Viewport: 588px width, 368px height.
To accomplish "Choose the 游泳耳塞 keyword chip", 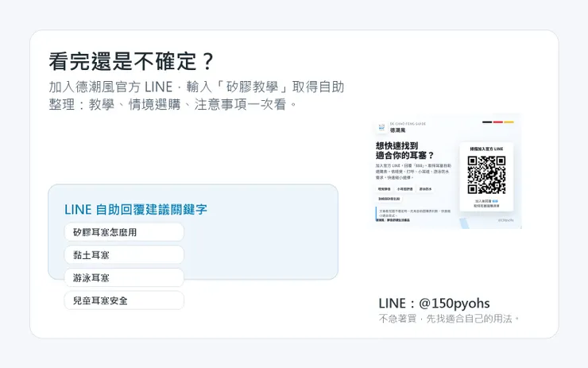I will (x=124, y=278).
